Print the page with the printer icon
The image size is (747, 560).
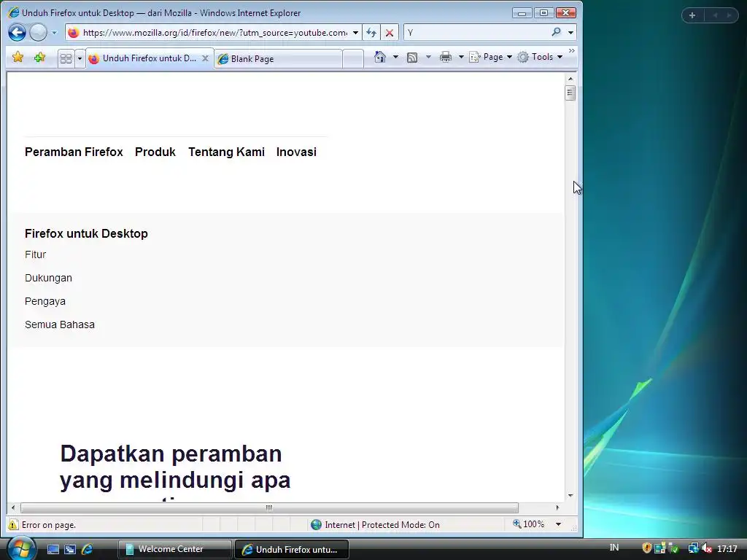(x=446, y=57)
